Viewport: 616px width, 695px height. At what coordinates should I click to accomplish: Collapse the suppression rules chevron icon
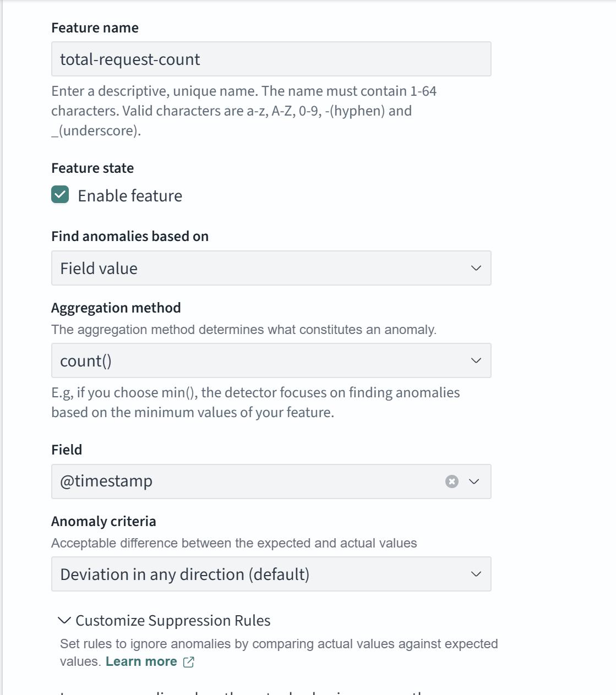coord(64,620)
